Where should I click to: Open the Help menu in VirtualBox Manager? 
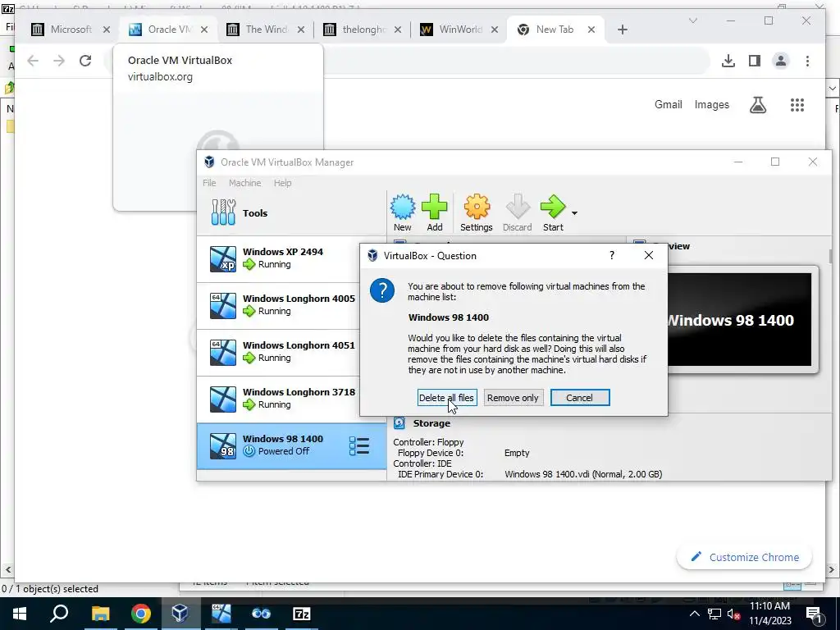(x=283, y=183)
